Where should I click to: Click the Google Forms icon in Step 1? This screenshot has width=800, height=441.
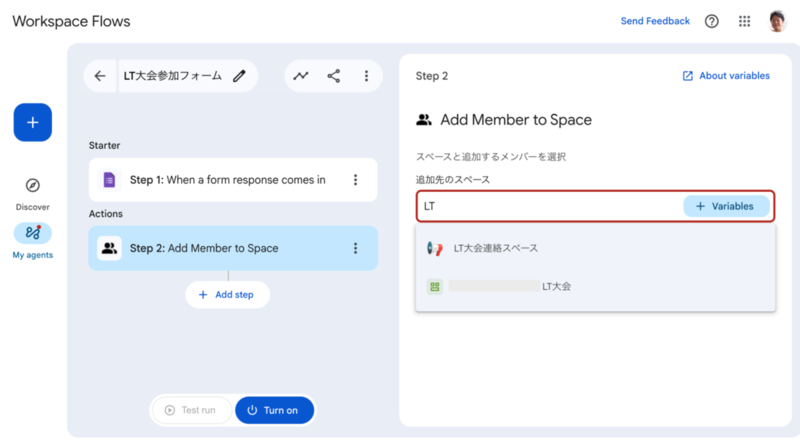point(109,180)
